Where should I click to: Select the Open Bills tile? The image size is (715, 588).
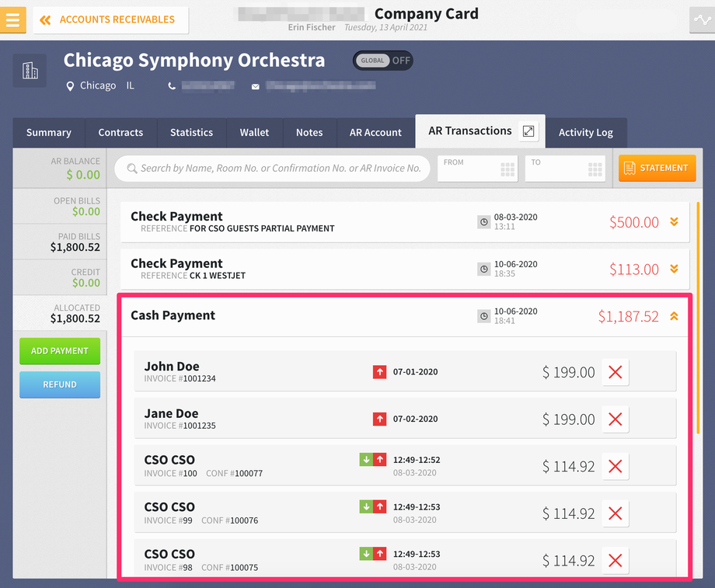click(60, 206)
